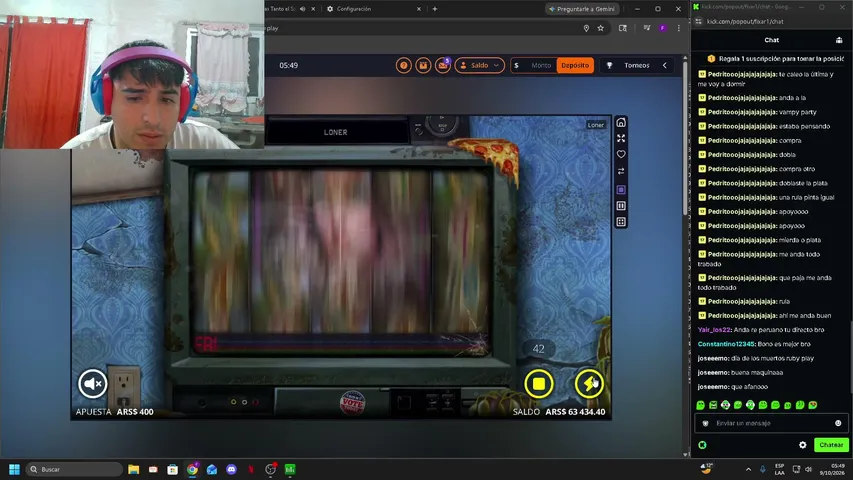Insert the first green Kick emote
Image resolution: width=853 pixels, height=480 pixels.
pyautogui.click(x=700, y=405)
